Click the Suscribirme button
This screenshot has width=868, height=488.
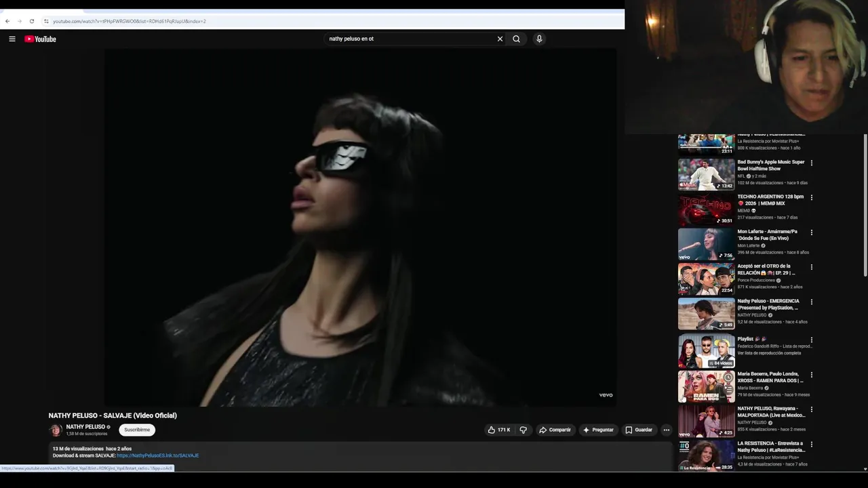(x=137, y=430)
